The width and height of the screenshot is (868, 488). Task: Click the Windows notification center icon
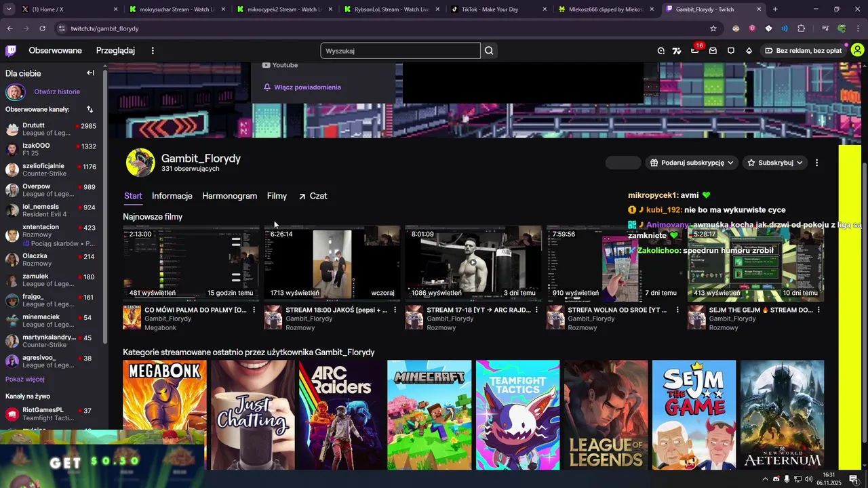point(854,479)
